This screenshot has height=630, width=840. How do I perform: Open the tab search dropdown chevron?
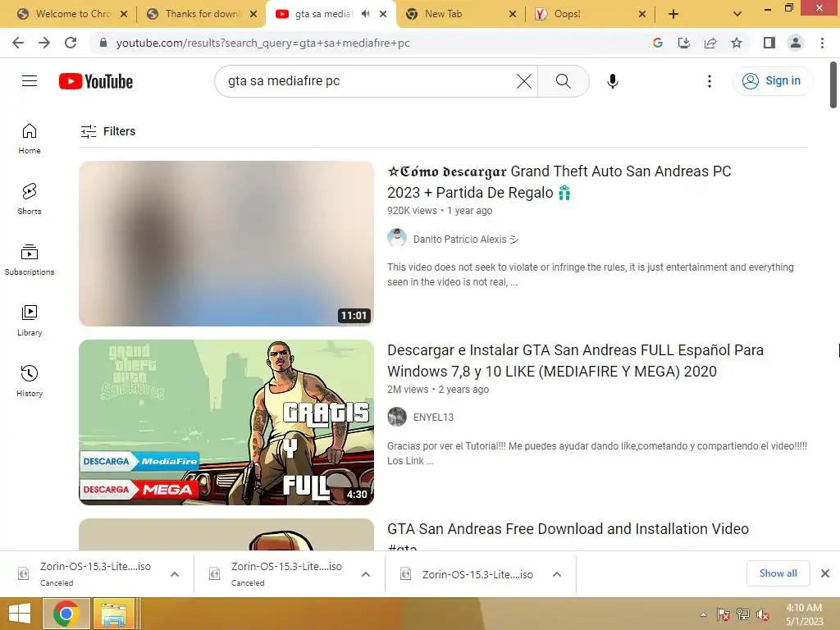[x=737, y=14]
